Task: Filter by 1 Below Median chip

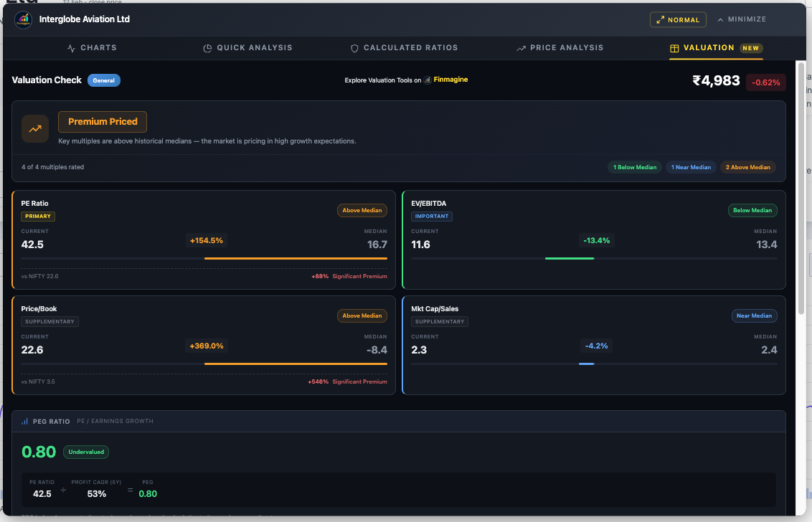Action: (x=635, y=167)
